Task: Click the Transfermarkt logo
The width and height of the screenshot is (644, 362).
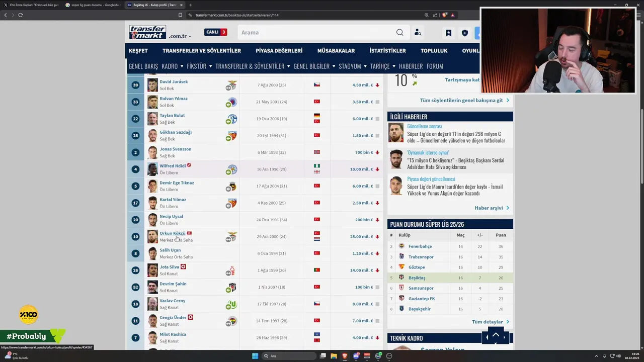Action: [x=147, y=32]
